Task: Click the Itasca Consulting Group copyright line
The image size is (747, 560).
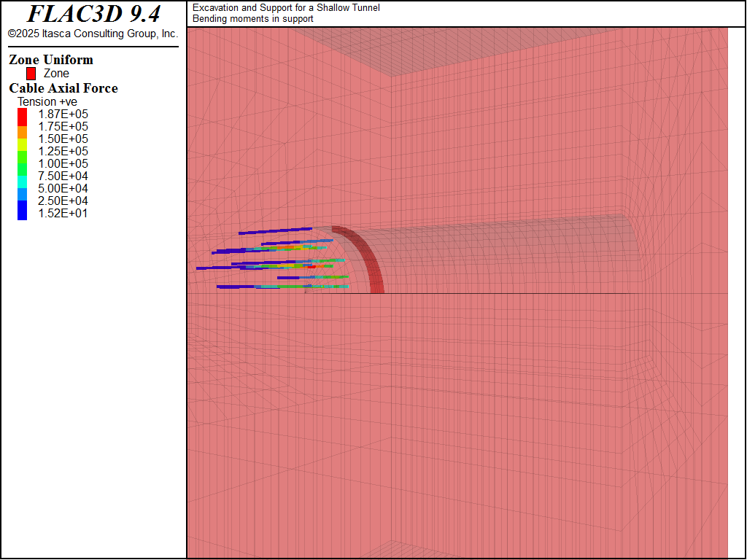Action: pyautogui.click(x=93, y=34)
